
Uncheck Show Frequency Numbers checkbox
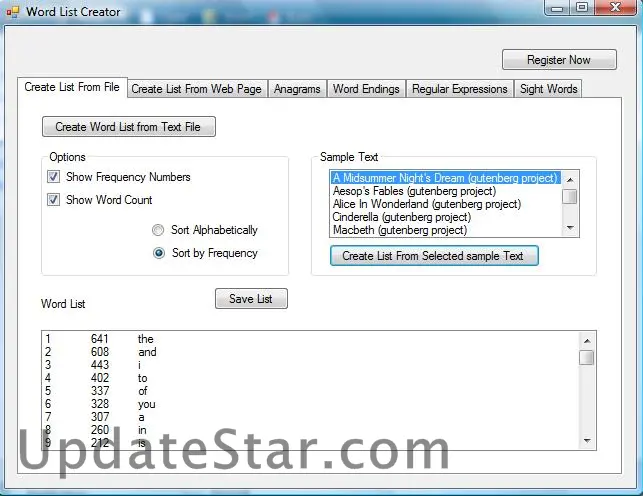point(53,177)
